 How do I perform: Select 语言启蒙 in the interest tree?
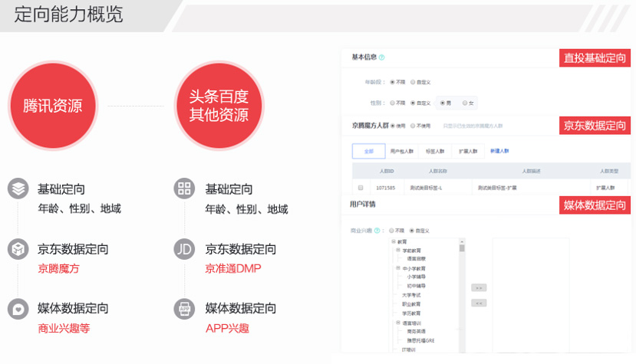(x=416, y=258)
